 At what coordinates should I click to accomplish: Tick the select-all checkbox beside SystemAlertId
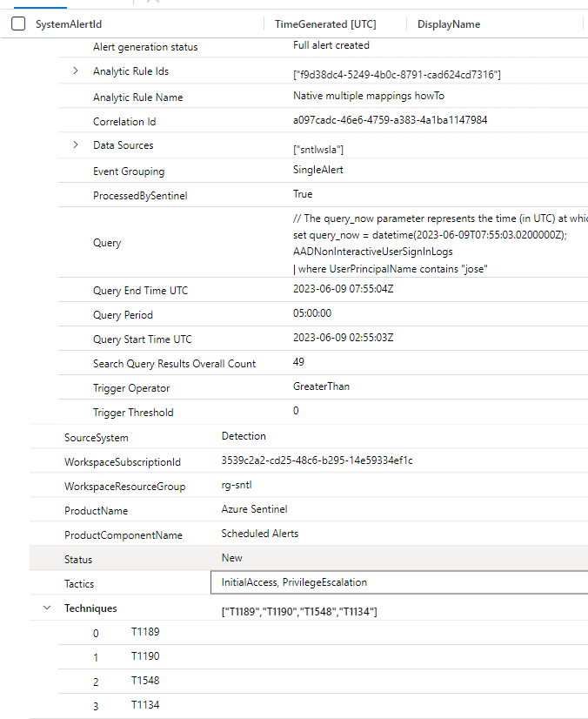pos(18,24)
